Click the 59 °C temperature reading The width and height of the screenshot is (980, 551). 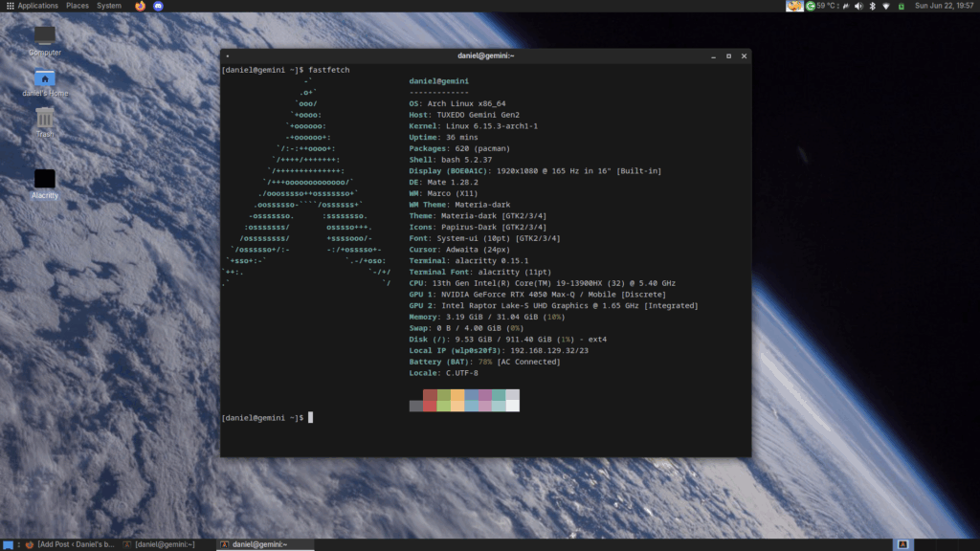click(828, 6)
